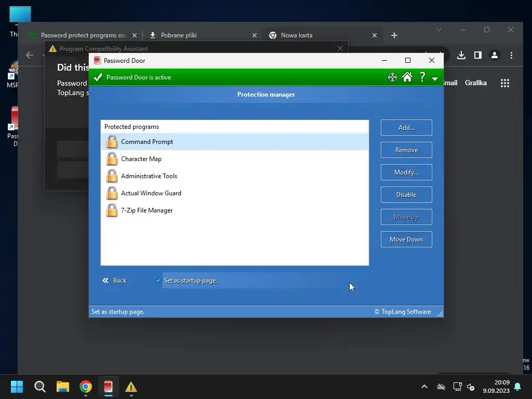Select Character Map in the list

[234, 159]
